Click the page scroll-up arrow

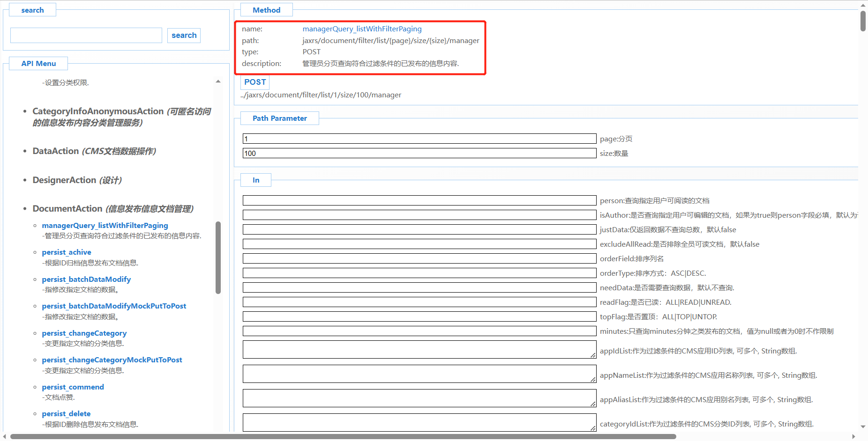[863, 6]
